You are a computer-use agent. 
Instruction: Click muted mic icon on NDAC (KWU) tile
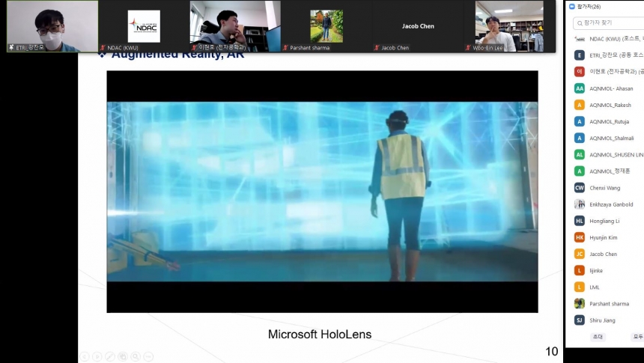point(103,48)
